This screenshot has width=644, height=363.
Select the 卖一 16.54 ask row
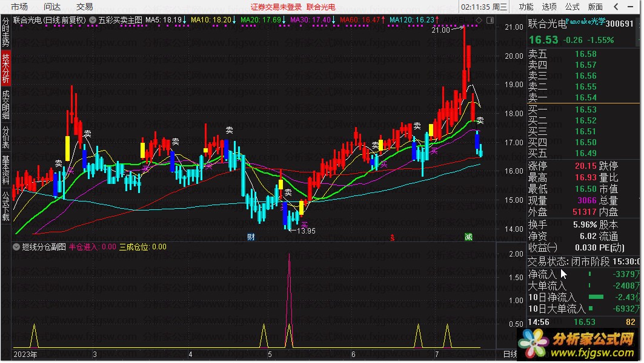tap(583, 97)
